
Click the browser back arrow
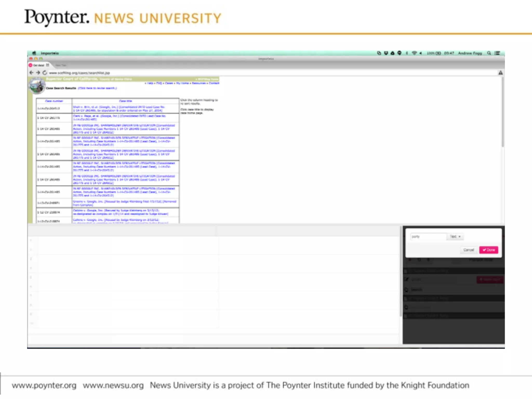[31, 73]
